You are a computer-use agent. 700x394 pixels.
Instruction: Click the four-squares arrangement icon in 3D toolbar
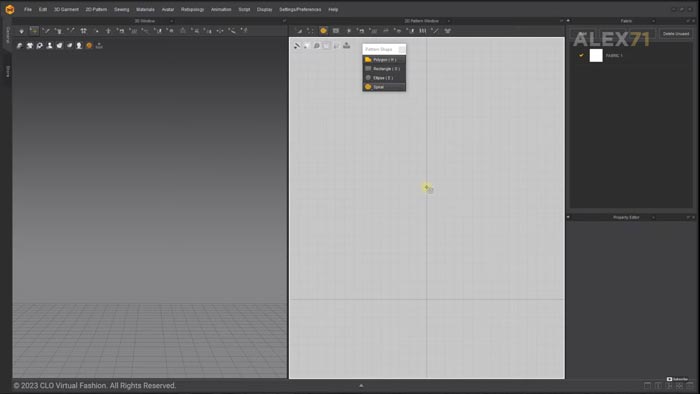coord(83,31)
